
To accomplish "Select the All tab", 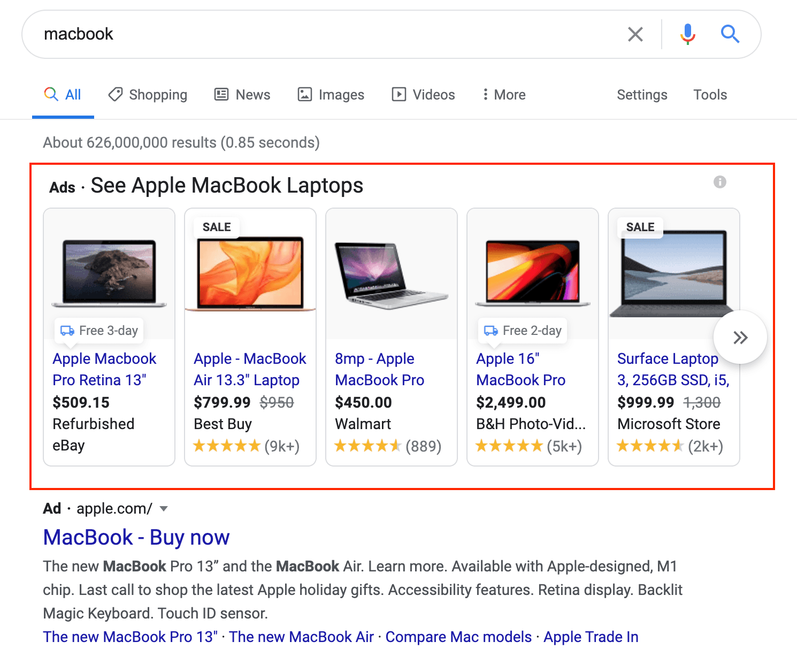I will click(x=63, y=95).
